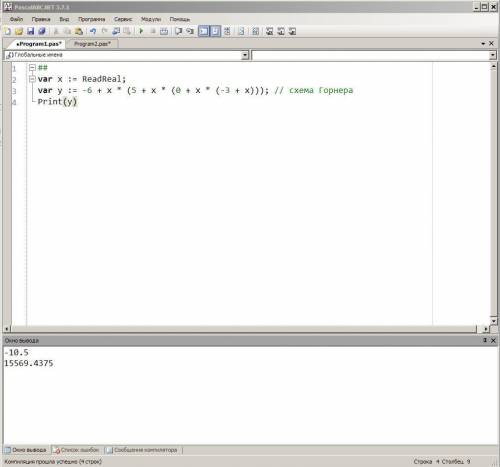Close the output window panel

[493, 340]
